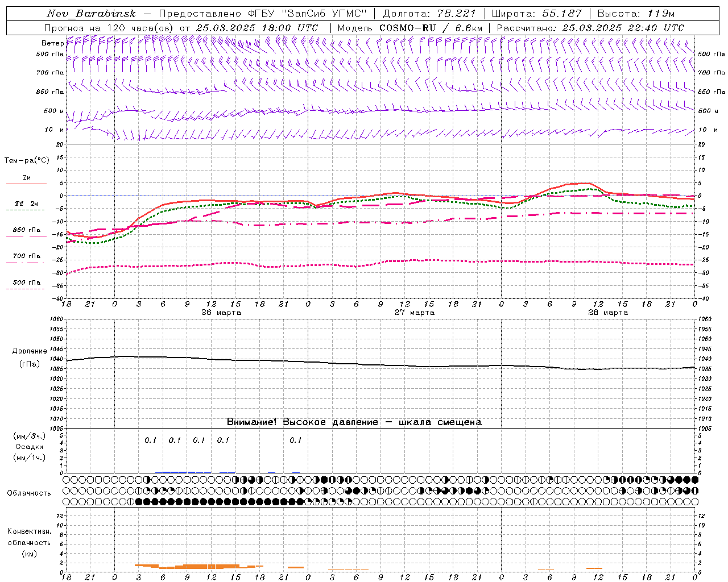This screenshot has height=582, width=728.
Task: Click the "Широта: 55.187" latitude value
Action: pos(537,14)
